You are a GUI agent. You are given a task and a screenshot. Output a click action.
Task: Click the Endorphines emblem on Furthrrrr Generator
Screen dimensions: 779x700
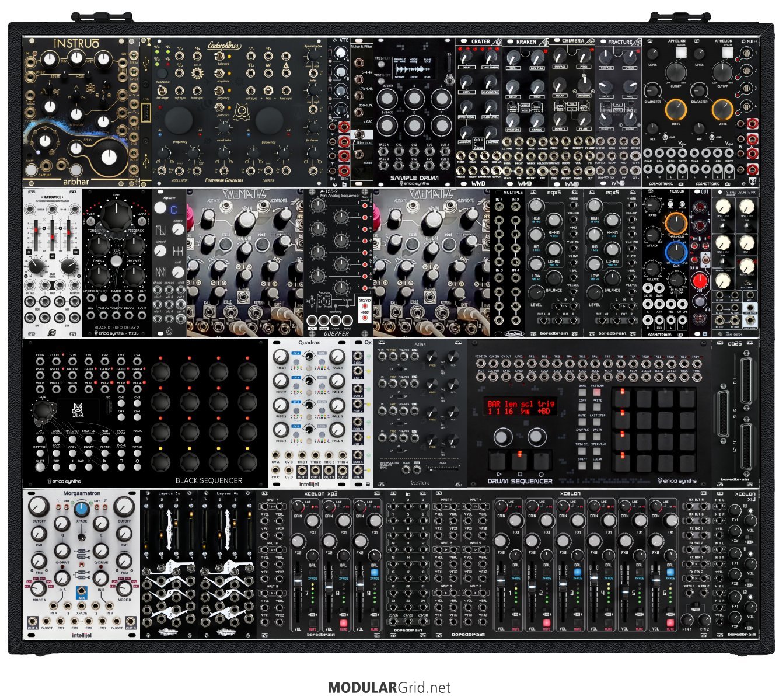coord(240,111)
